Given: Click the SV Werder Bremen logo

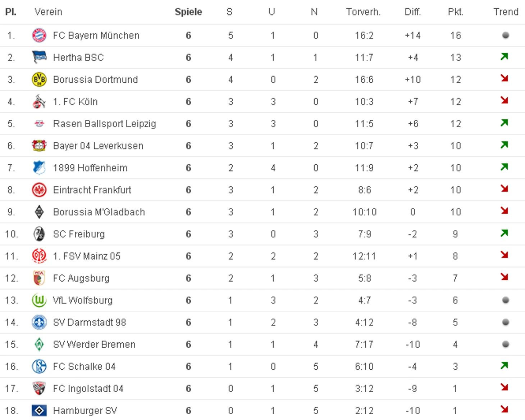Looking at the screenshot, I should tap(39, 344).
